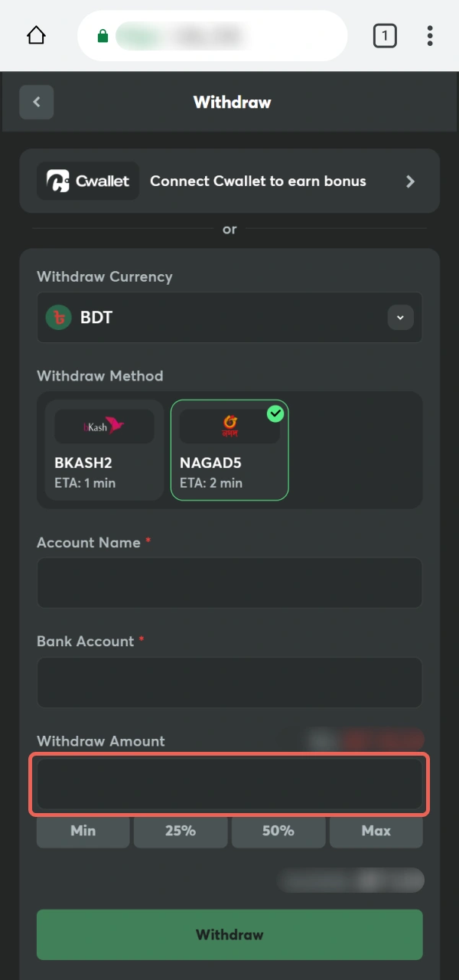Deselect the NAGAD5 payment method
Viewport: 459px width, 980px height.
click(229, 450)
